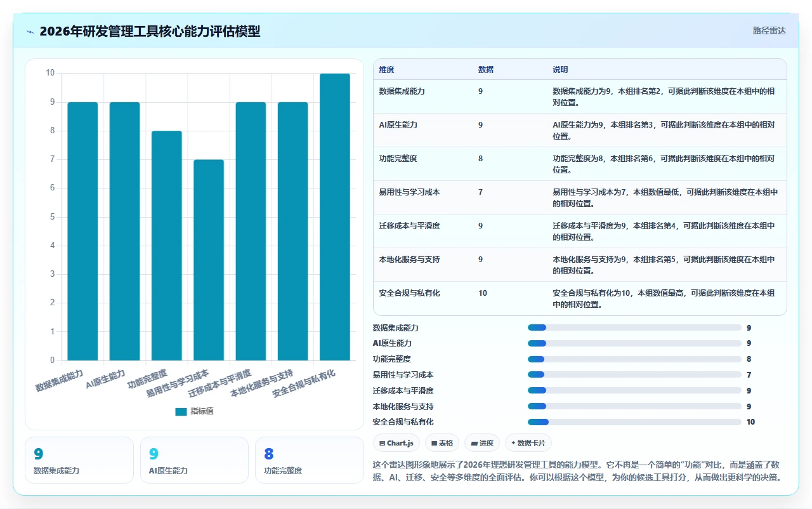Select the Chart.js tag button
The image size is (812, 509).
coord(396,443)
